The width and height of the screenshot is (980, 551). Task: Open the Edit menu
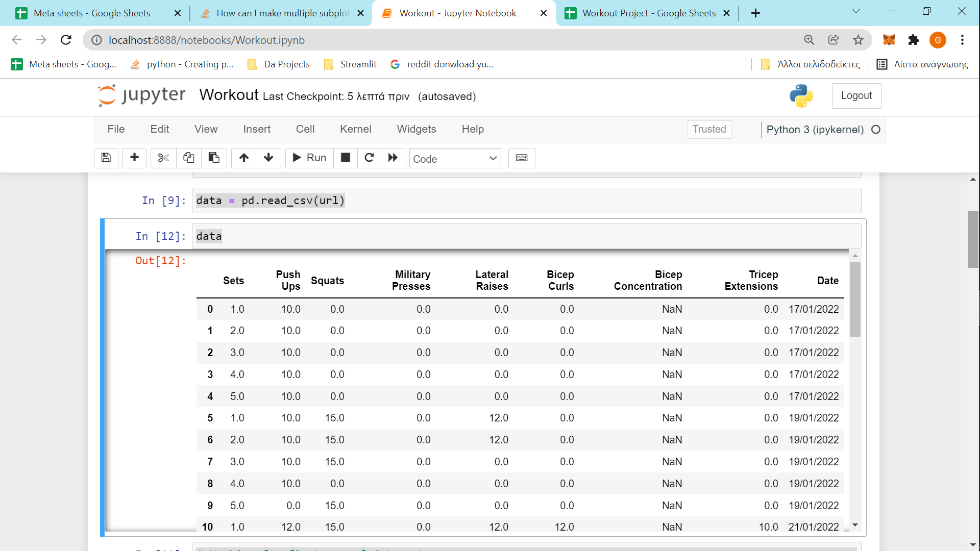coord(160,129)
